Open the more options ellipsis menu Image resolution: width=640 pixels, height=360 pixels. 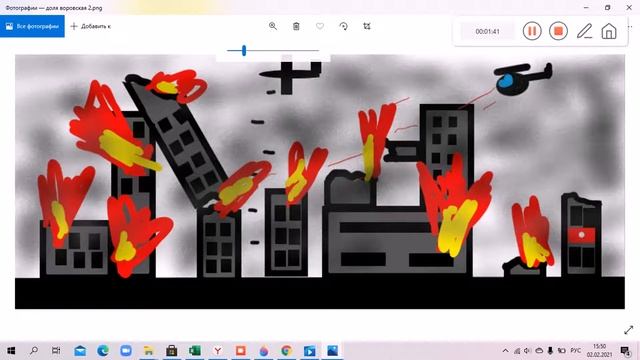point(631,27)
